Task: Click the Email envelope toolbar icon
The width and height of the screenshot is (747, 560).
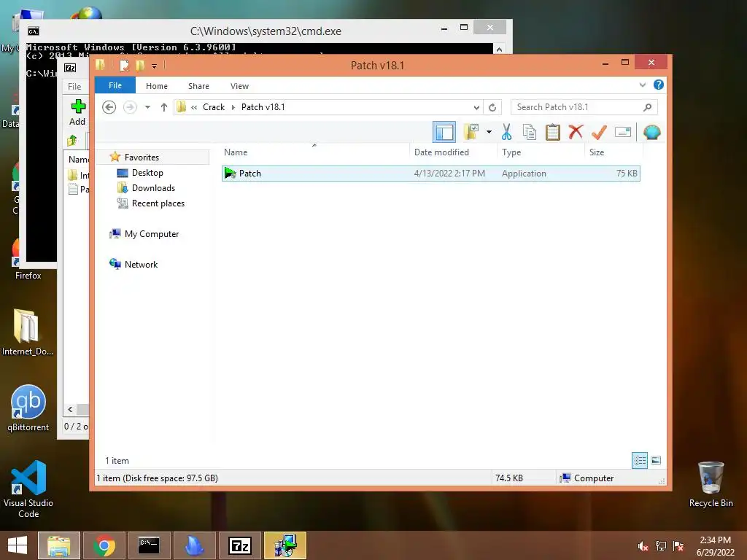Action: [623, 132]
